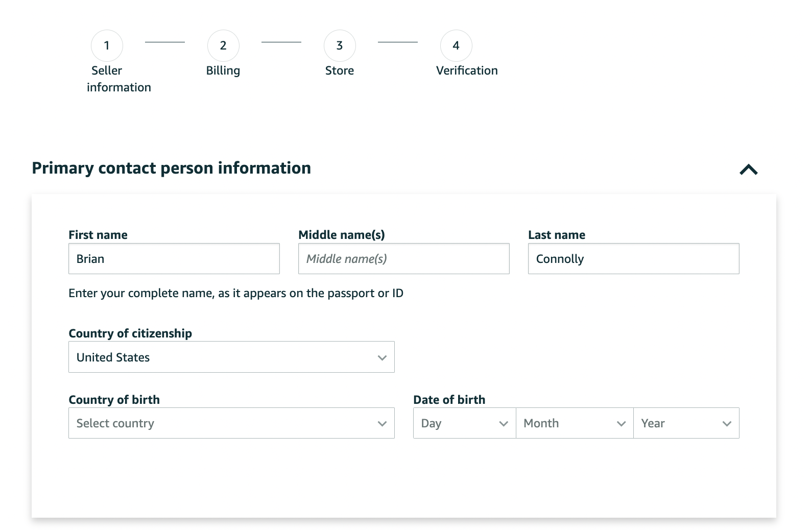Viewport: 811px width, 532px height.
Task: Open the Month dropdown for date of birth
Action: (x=575, y=423)
